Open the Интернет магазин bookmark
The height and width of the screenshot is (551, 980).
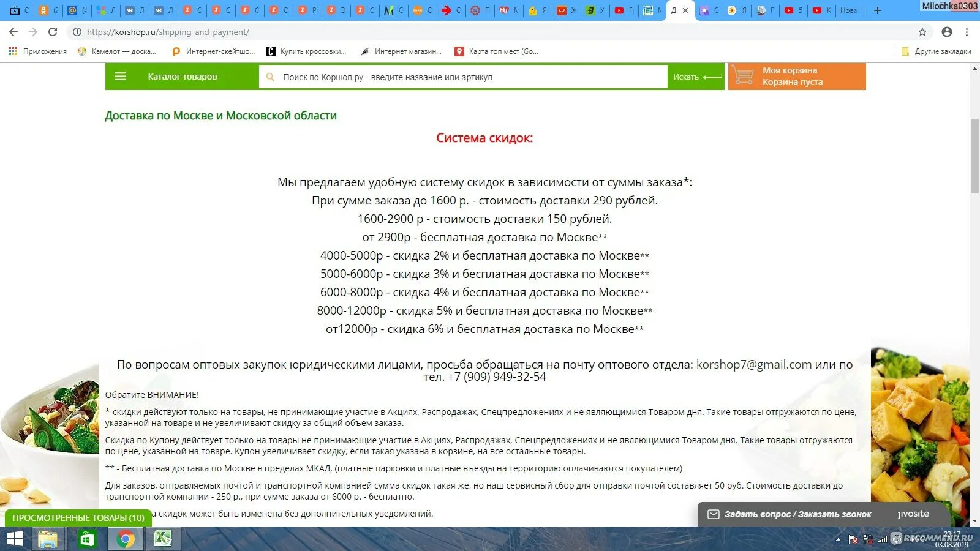click(401, 51)
